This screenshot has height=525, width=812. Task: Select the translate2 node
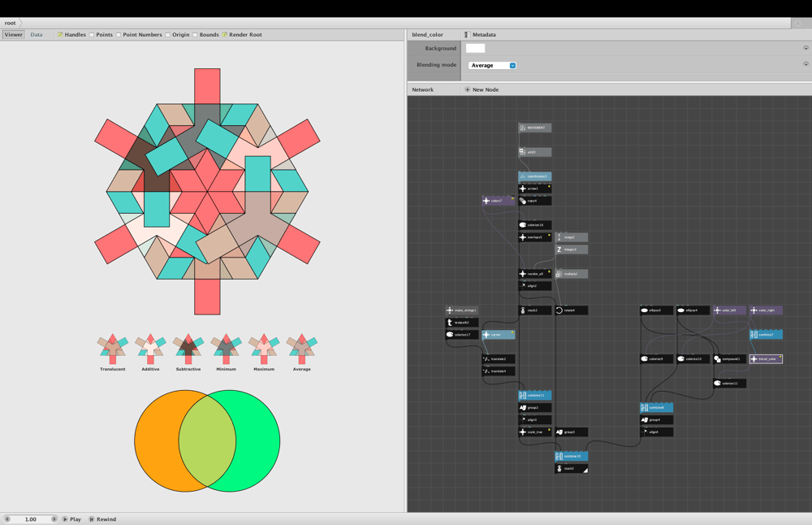pyautogui.click(x=499, y=358)
